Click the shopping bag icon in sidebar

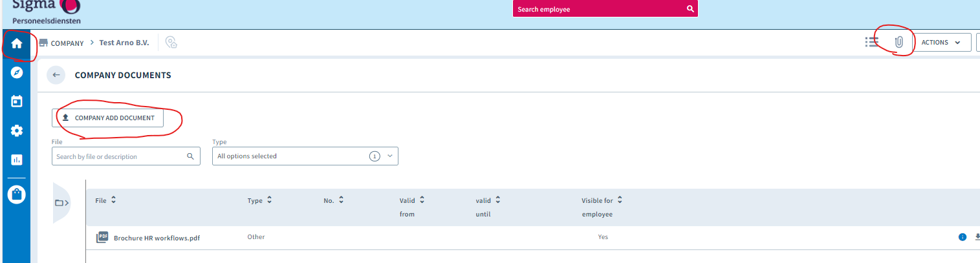(x=17, y=195)
